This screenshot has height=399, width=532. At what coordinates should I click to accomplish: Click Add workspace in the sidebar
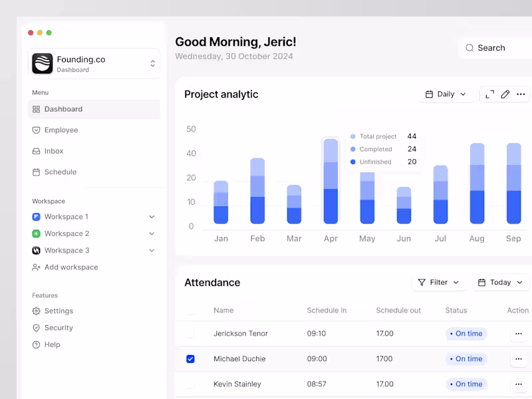(x=70, y=267)
